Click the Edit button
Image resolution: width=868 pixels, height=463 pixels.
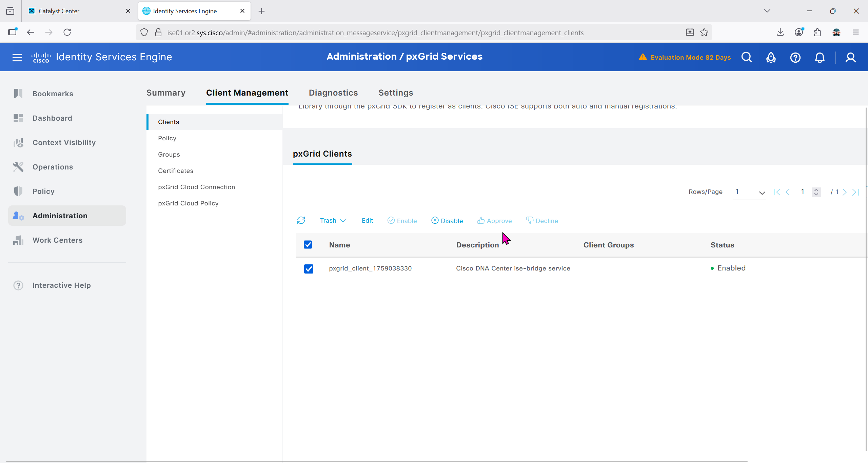(x=367, y=221)
